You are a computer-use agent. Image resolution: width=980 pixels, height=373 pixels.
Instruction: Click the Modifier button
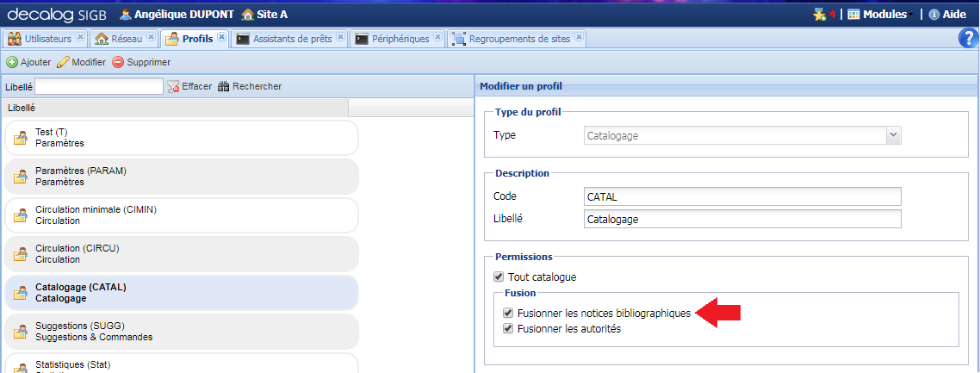[81, 63]
